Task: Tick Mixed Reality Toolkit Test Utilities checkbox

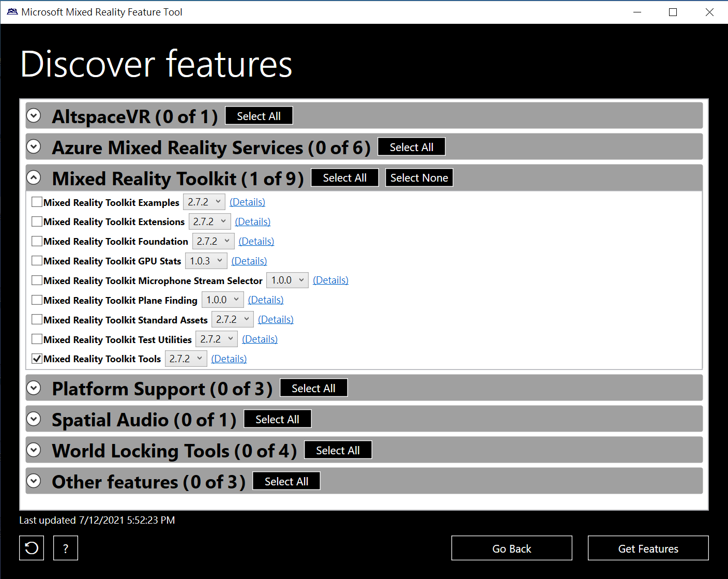Action: coord(37,339)
